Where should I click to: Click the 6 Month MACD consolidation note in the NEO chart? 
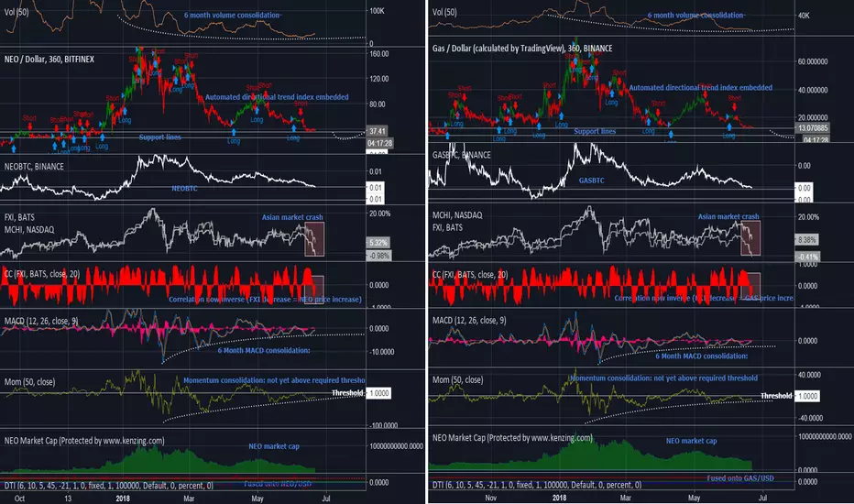264,350
